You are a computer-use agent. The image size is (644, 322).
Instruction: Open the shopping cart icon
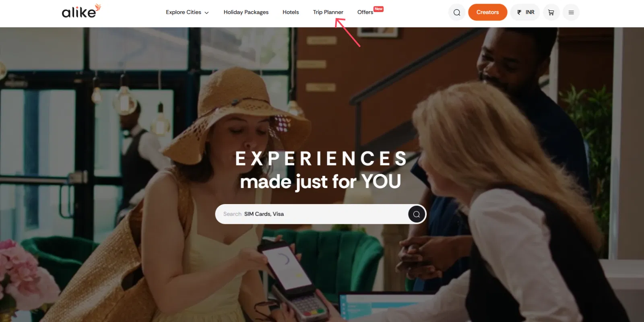click(x=551, y=12)
